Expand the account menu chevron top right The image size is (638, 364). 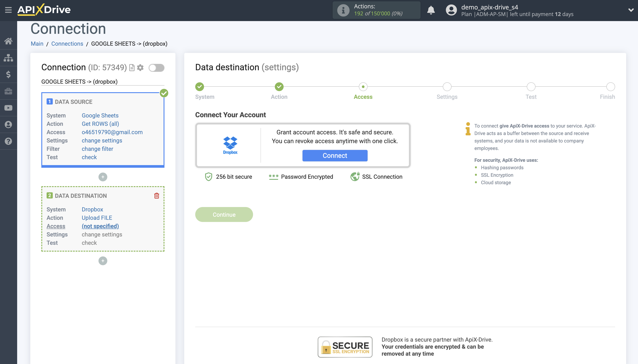click(631, 10)
